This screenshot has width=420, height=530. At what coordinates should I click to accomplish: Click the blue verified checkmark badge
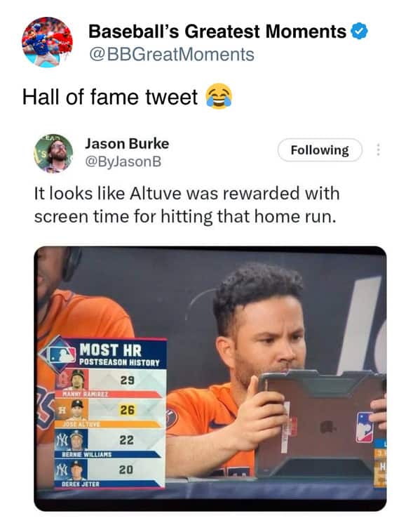(x=359, y=32)
